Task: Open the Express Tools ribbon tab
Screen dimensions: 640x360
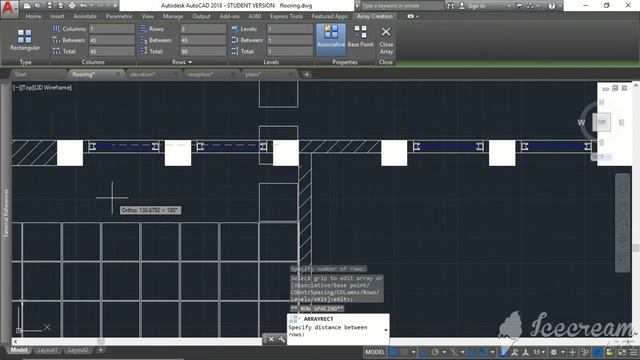Action: [286, 16]
